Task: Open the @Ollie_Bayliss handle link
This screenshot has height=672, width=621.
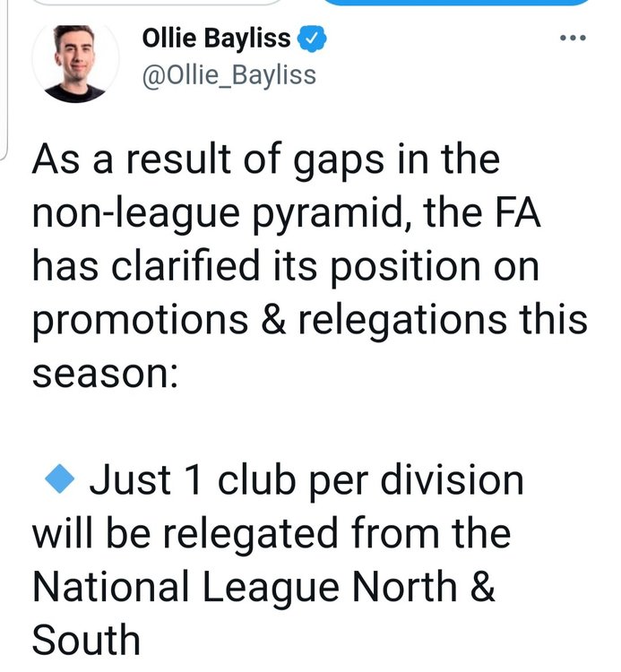Action: click(229, 76)
